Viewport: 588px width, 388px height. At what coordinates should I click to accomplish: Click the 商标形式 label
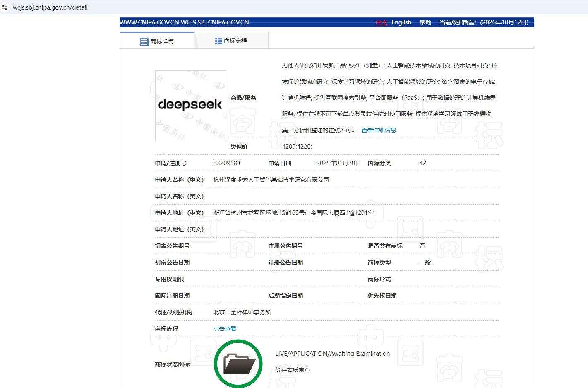coord(379,279)
